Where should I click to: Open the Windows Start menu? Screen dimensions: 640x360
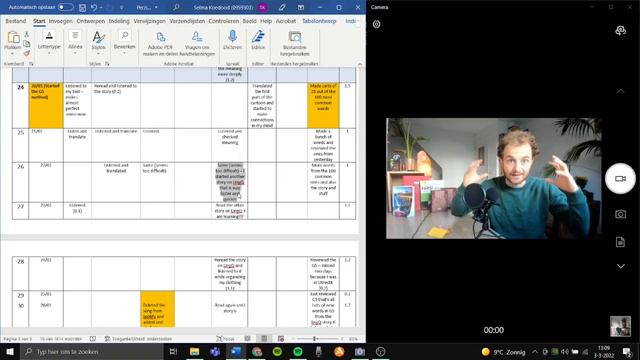click(10, 351)
